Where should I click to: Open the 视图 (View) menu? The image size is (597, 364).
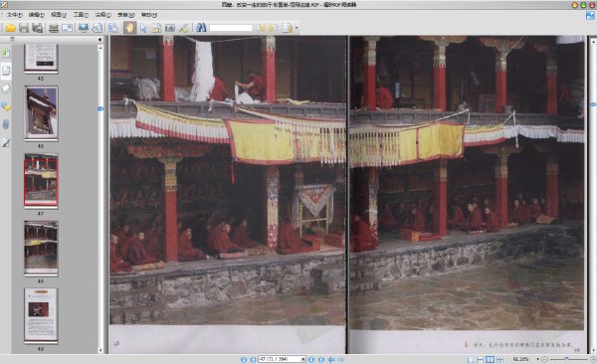coord(59,15)
